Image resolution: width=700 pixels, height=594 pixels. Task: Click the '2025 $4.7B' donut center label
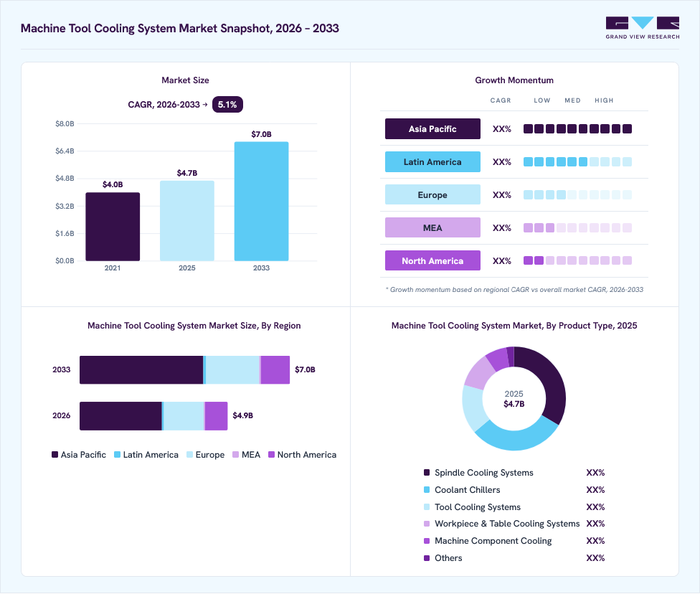[x=514, y=399]
